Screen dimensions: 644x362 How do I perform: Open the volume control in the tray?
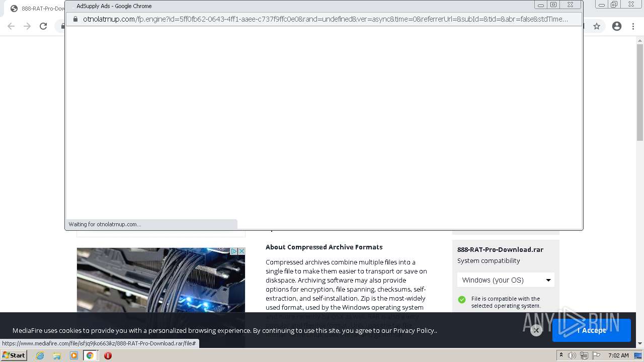coord(572,355)
